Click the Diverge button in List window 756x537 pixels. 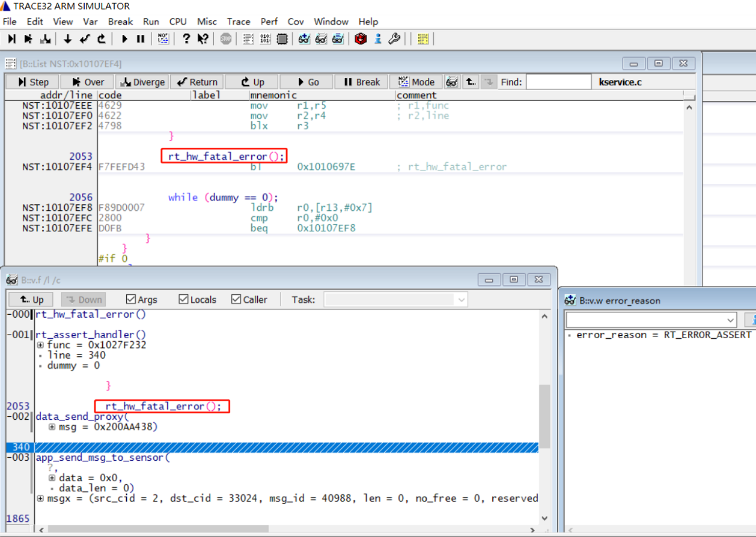[x=142, y=82]
